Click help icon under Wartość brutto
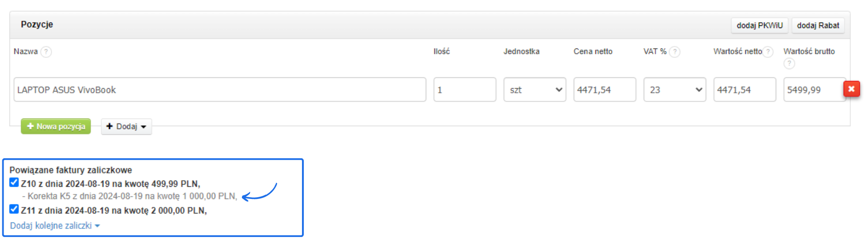This screenshot has height=246, width=868. (789, 63)
